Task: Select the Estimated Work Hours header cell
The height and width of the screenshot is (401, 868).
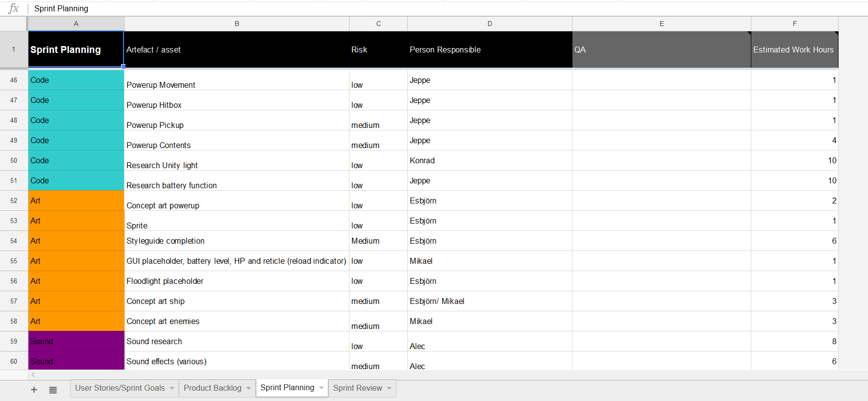Action: pos(794,50)
